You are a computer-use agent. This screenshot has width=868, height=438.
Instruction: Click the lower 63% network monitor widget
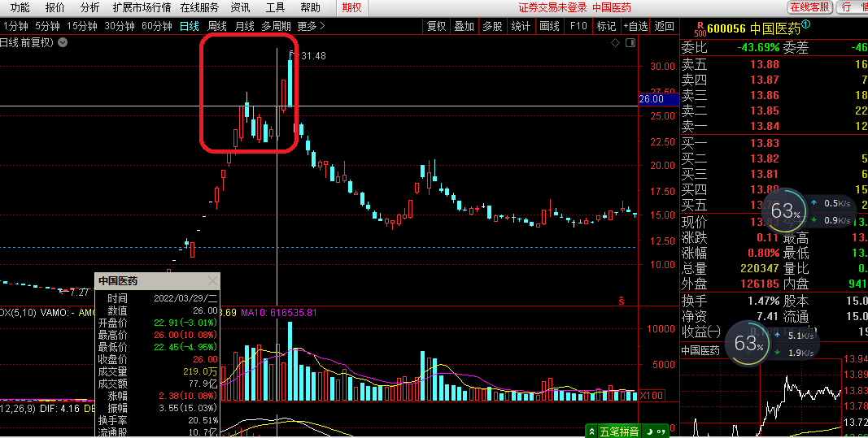coord(748,343)
